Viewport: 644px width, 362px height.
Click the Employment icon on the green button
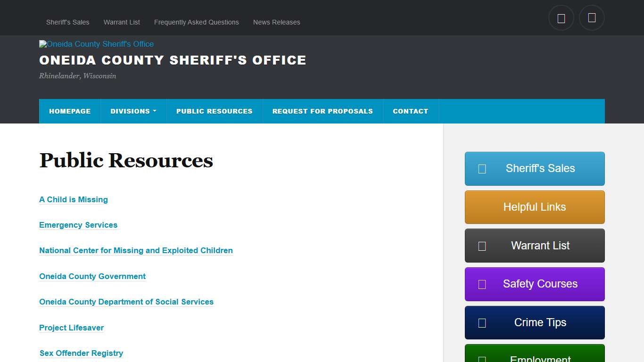point(481,359)
